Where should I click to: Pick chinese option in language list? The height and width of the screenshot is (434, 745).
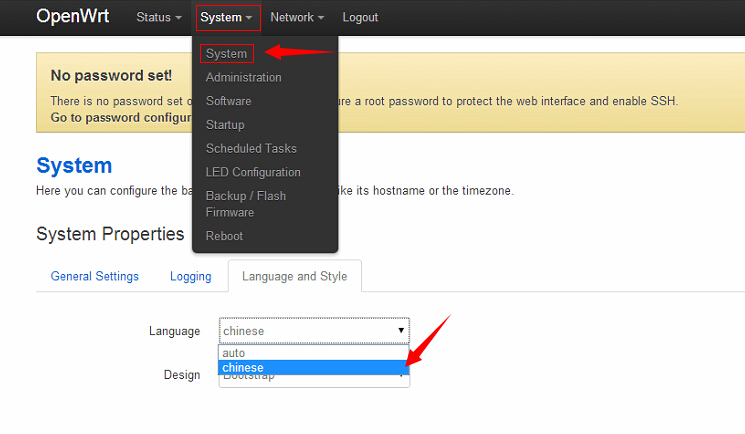[314, 367]
